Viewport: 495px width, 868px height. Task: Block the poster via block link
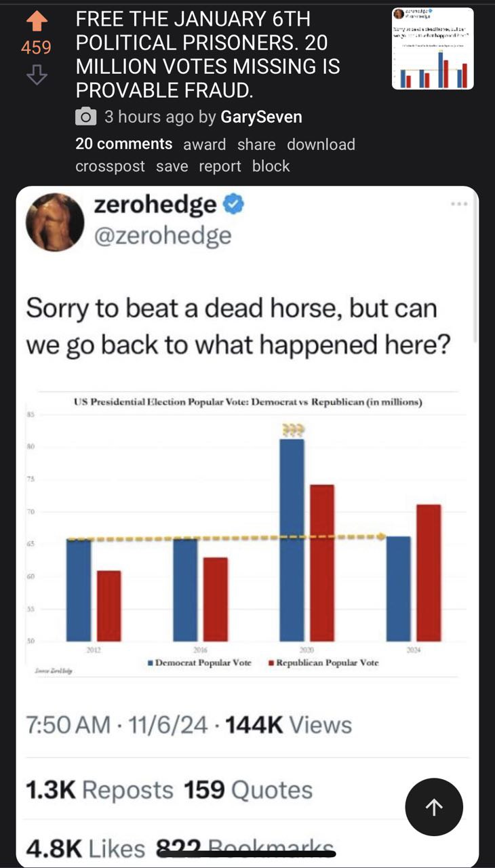coord(271,166)
